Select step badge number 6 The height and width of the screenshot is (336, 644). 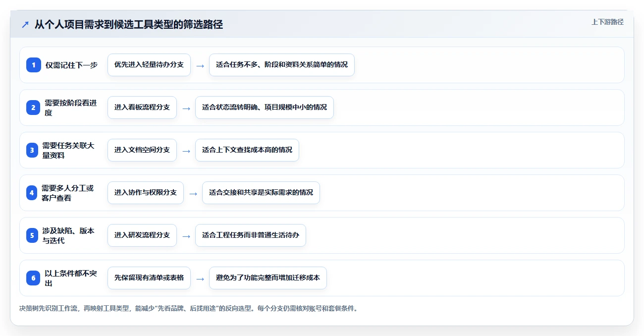coord(33,278)
